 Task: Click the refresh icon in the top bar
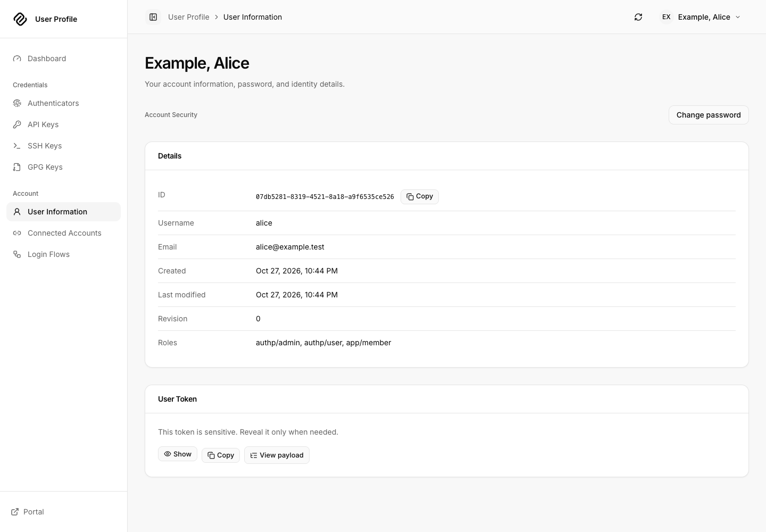[x=638, y=17]
